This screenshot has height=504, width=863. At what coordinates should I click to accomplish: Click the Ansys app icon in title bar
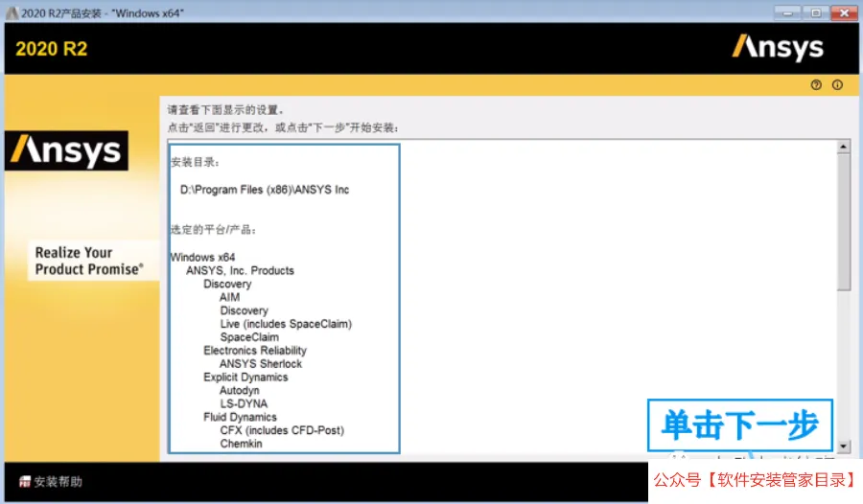coord(12,12)
